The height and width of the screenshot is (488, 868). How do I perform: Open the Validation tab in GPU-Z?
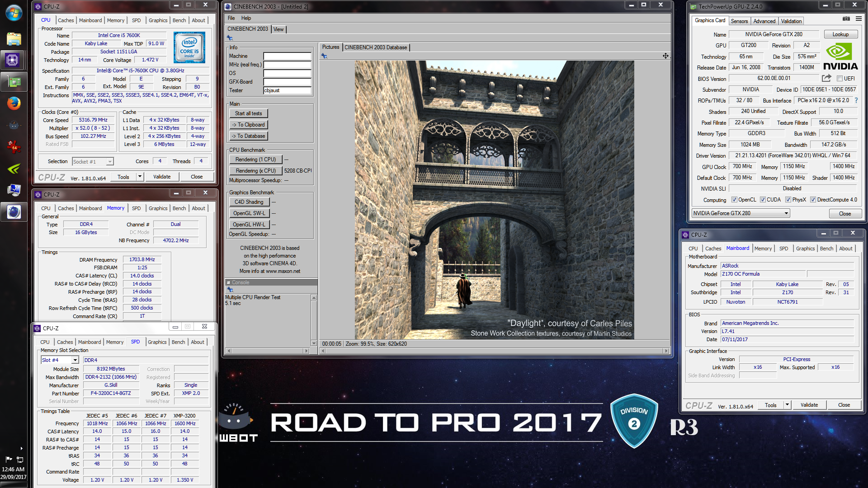(x=791, y=21)
